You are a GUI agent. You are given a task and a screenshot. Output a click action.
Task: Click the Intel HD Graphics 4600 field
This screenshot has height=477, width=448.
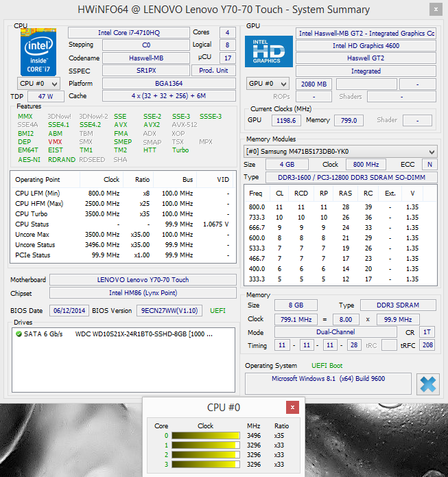click(366, 45)
